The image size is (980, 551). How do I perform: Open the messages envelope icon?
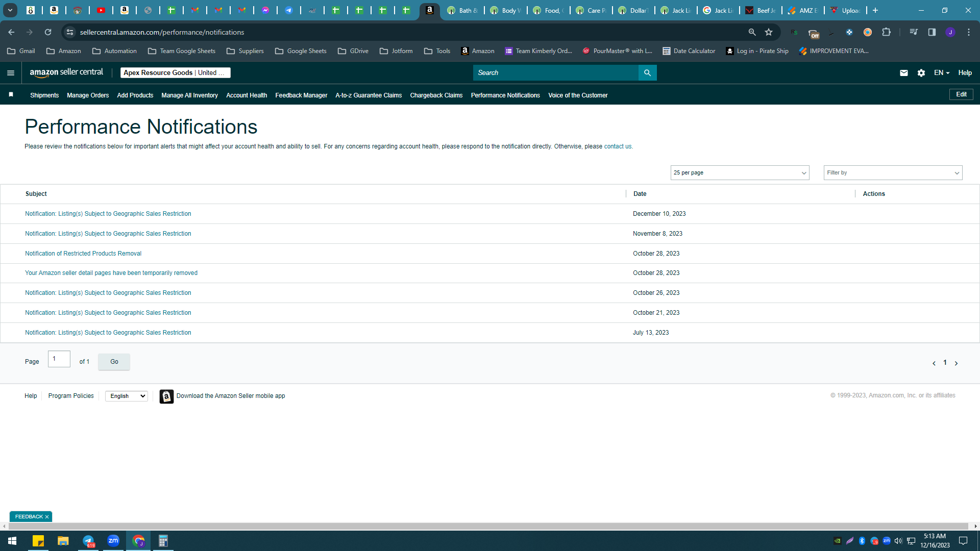pos(904,73)
